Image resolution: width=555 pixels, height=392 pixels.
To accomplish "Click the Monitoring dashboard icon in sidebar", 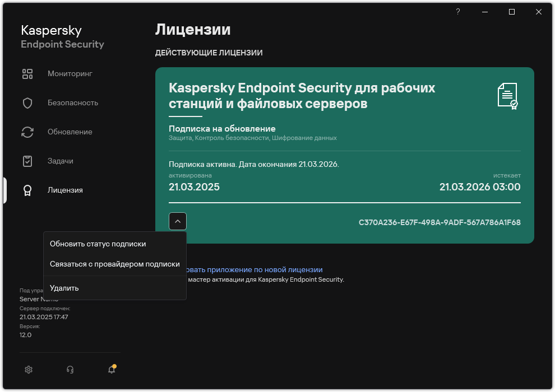I will pos(27,74).
